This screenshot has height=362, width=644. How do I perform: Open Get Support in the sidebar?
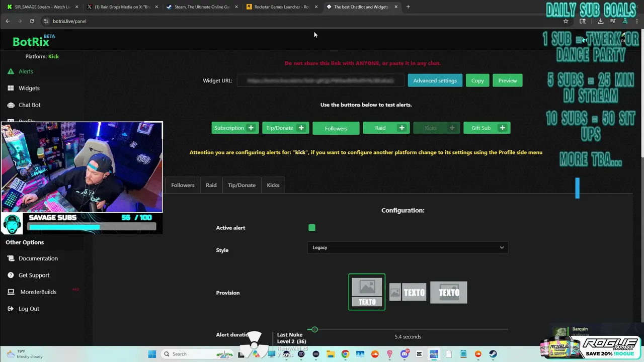[x=28, y=275]
